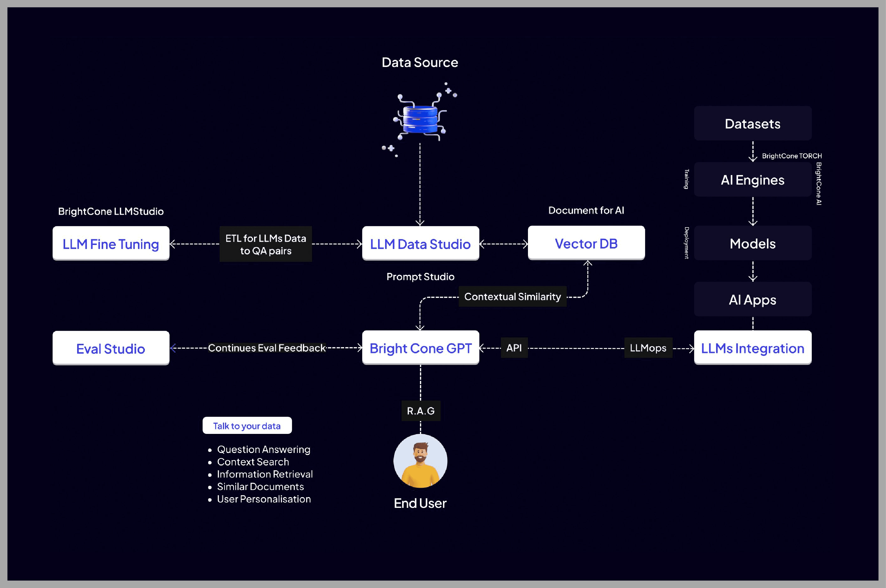Open the Bright Cone GPT box
The image size is (886, 588).
tap(420, 348)
